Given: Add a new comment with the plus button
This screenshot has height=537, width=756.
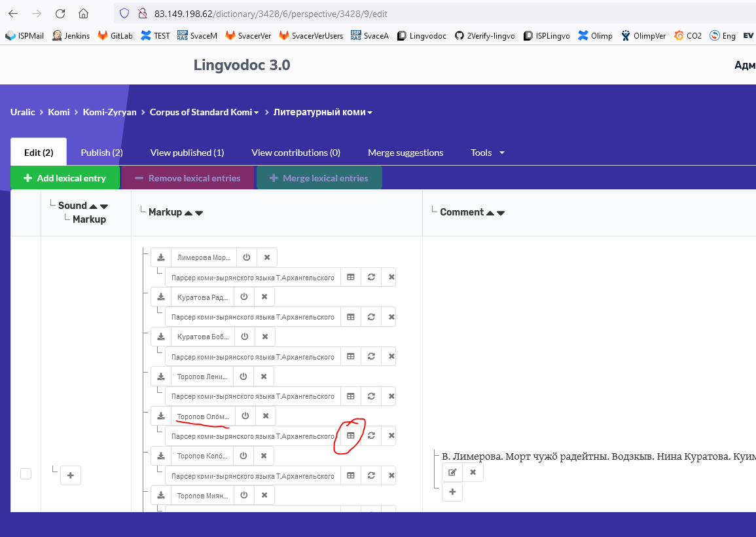Looking at the screenshot, I should click(x=452, y=492).
